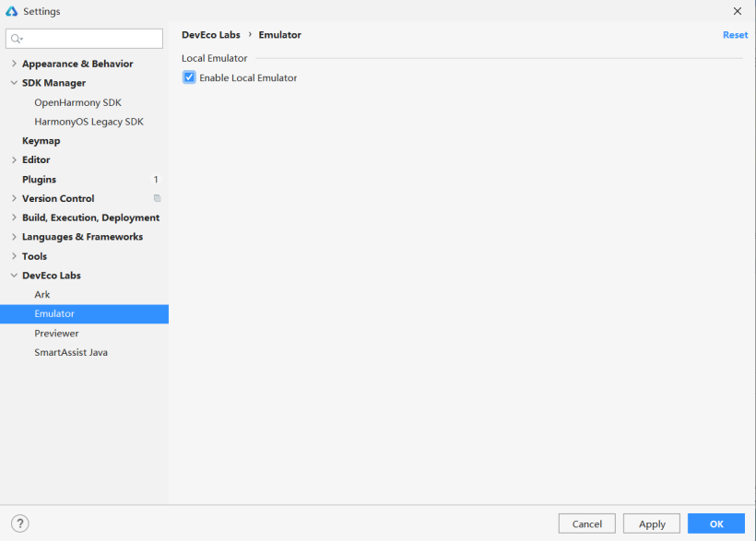This screenshot has height=541, width=756.
Task: Select Ark under DevEco Labs
Action: [41, 294]
